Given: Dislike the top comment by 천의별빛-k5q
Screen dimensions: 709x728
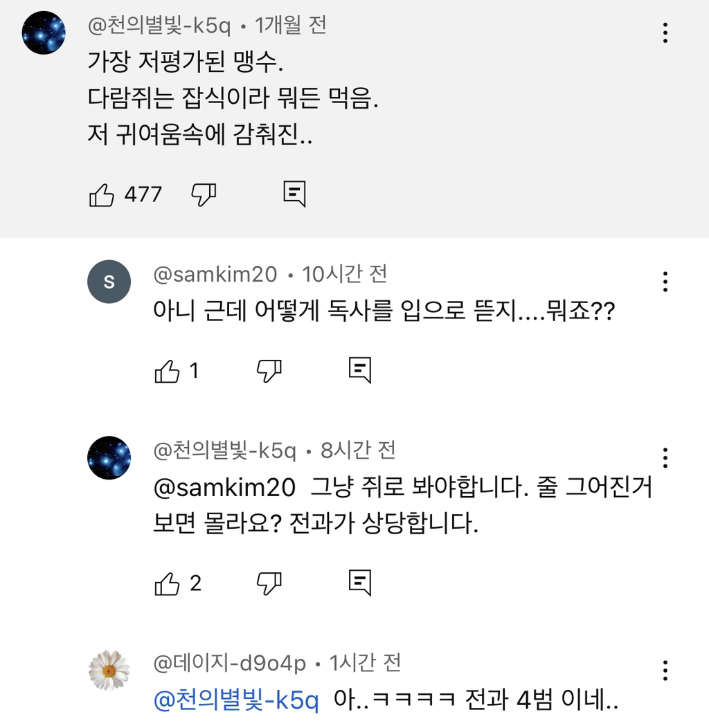Looking at the screenshot, I should point(204,194).
